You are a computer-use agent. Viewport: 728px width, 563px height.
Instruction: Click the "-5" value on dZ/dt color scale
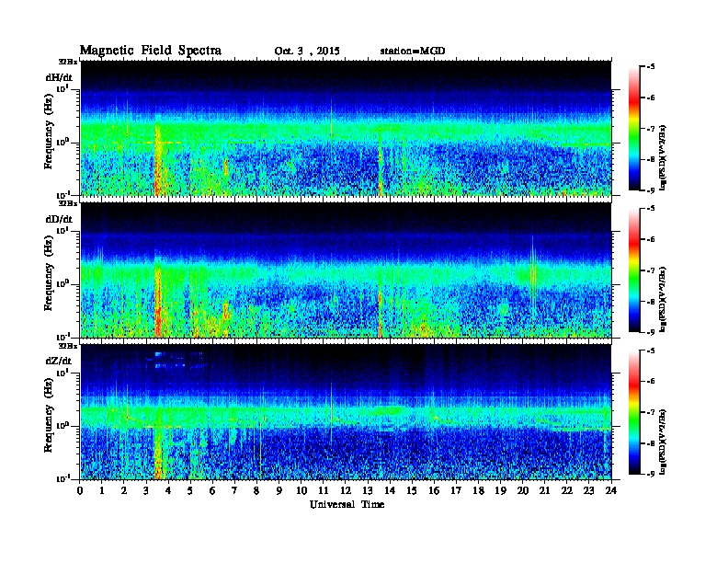coord(651,350)
